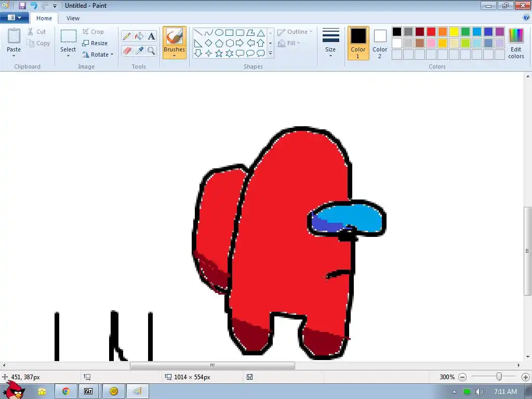Pick the Oval shape
The height and width of the screenshot is (399, 532).
pos(219,33)
